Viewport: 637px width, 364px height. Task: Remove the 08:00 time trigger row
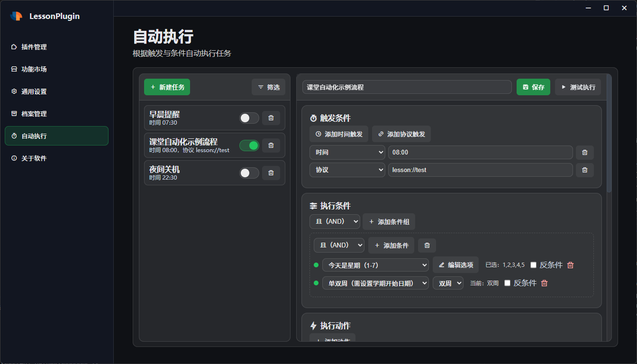tap(584, 153)
